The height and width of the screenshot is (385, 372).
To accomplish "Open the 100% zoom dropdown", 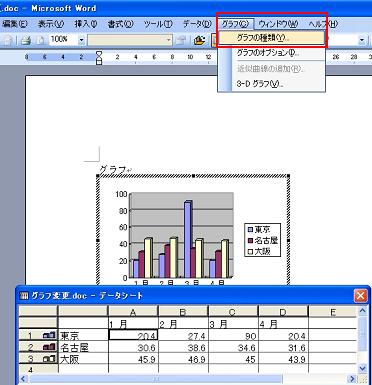I will 82,40.
